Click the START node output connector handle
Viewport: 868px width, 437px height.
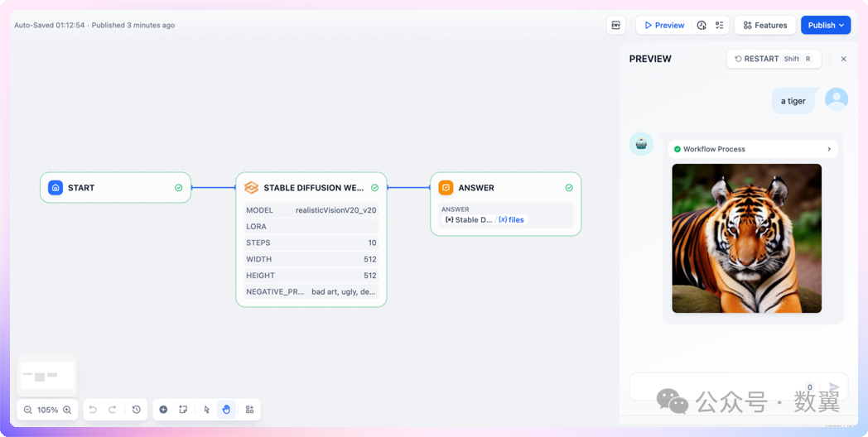(191, 188)
